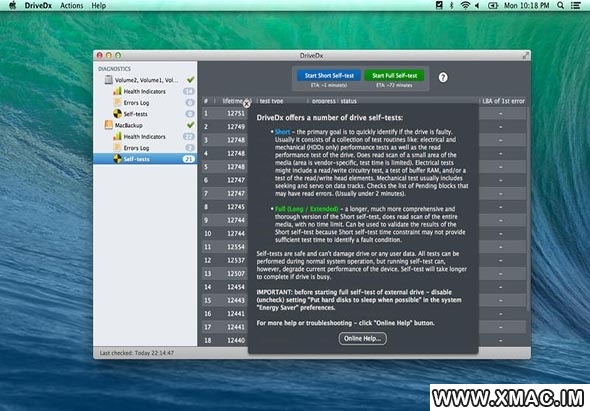Click Last checked status bar text
This screenshot has width=590, height=411.
137,353
